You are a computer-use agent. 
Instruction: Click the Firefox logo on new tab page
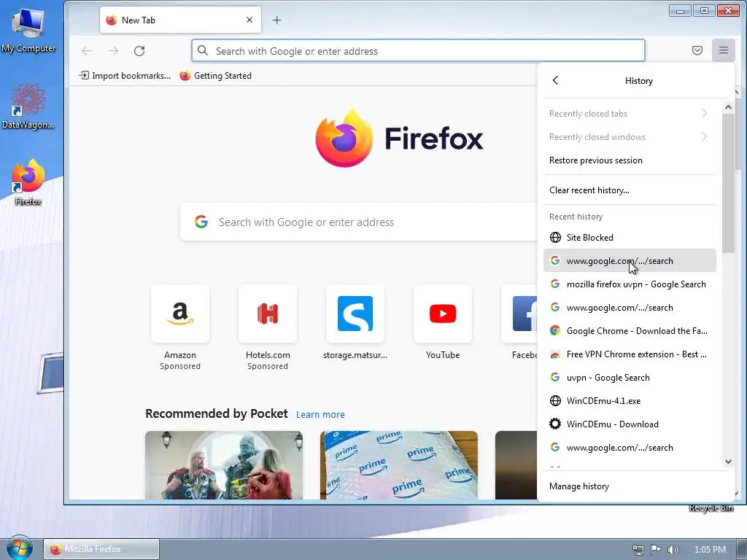click(399, 138)
